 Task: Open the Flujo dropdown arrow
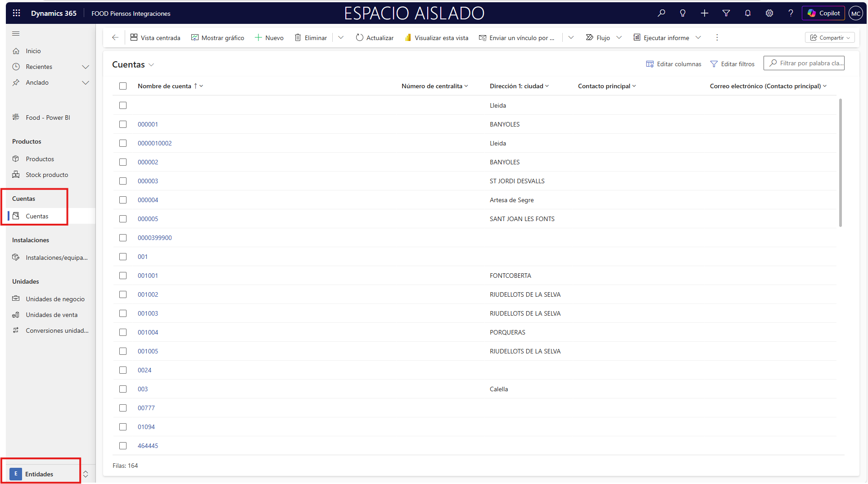click(x=619, y=38)
